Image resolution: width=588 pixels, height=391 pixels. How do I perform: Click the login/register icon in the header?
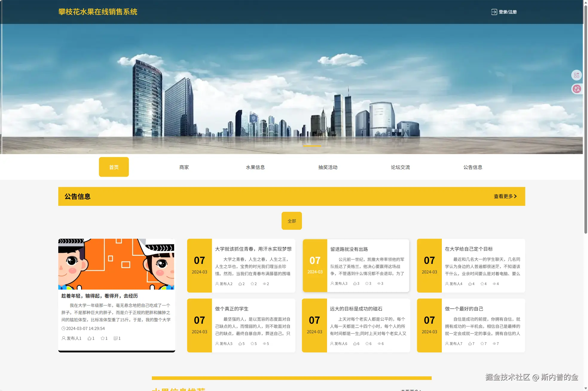click(x=494, y=12)
